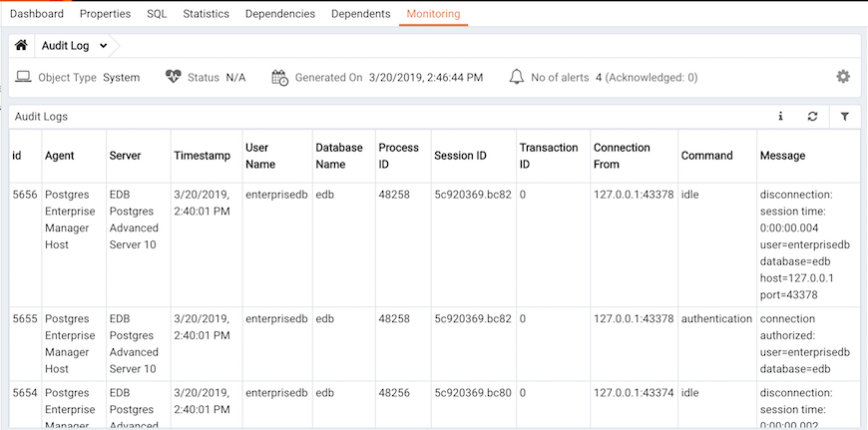Viewport: 868px width, 430px height.
Task: Click the Generated On date value
Action: [426, 78]
